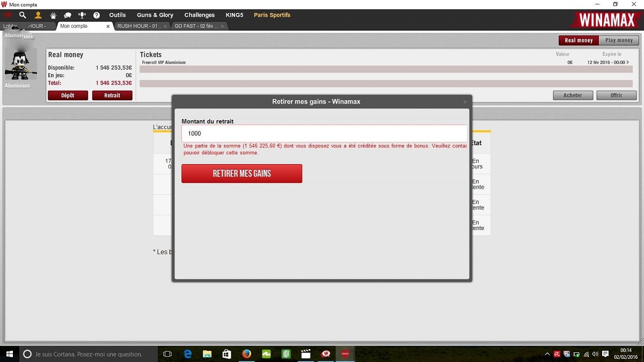Open the Guns & Glory menu
Screen dimensions: 644x362
tap(155, 15)
